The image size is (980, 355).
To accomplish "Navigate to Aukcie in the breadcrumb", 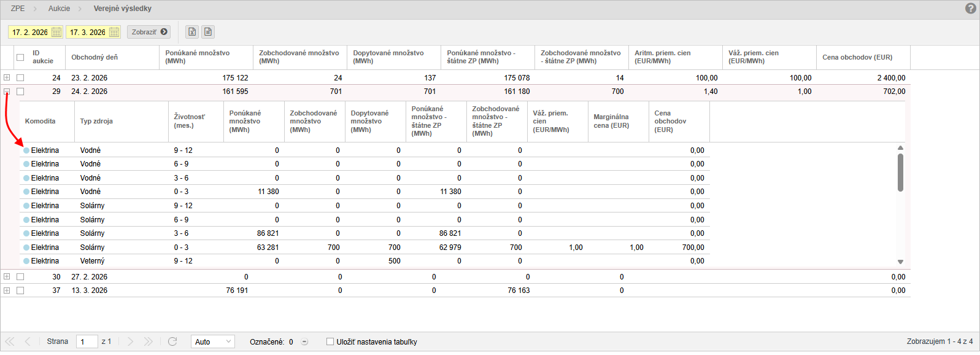I will (x=59, y=9).
